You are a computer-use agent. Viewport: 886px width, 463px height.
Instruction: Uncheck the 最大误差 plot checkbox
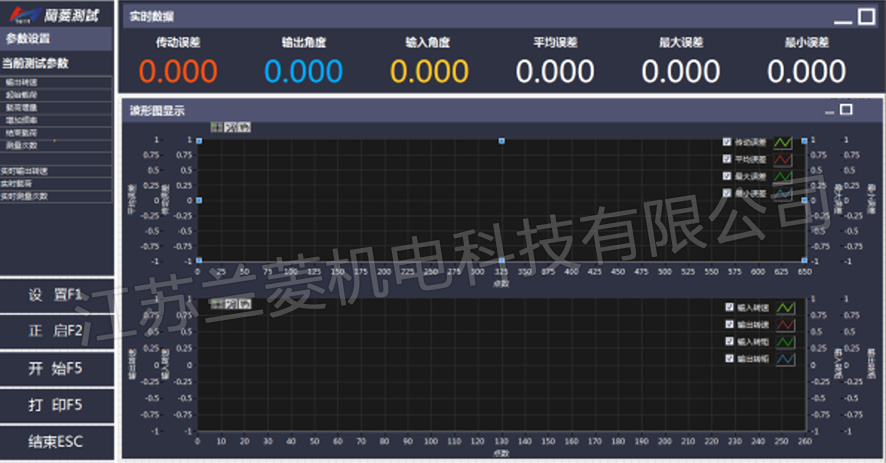coord(727,176)
